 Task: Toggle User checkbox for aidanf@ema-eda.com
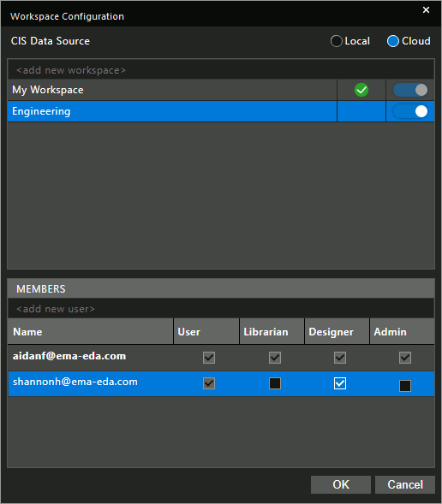209,358
